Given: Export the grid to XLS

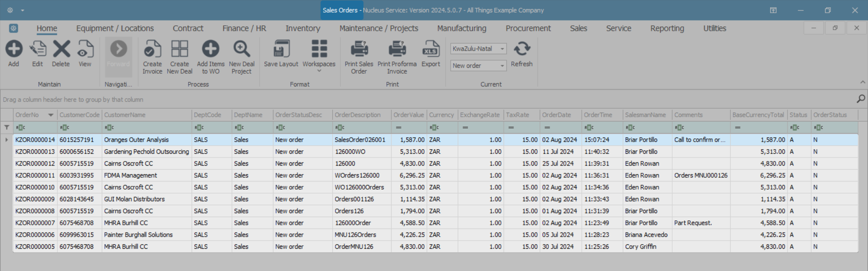Looking at the screenshot, I should pyautogui.click(x=430, y=49).
